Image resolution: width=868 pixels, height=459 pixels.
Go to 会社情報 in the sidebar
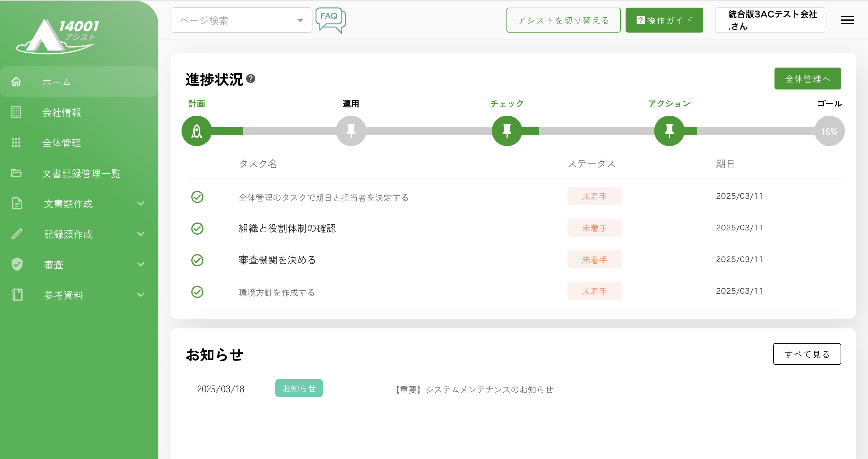(61, 113)
